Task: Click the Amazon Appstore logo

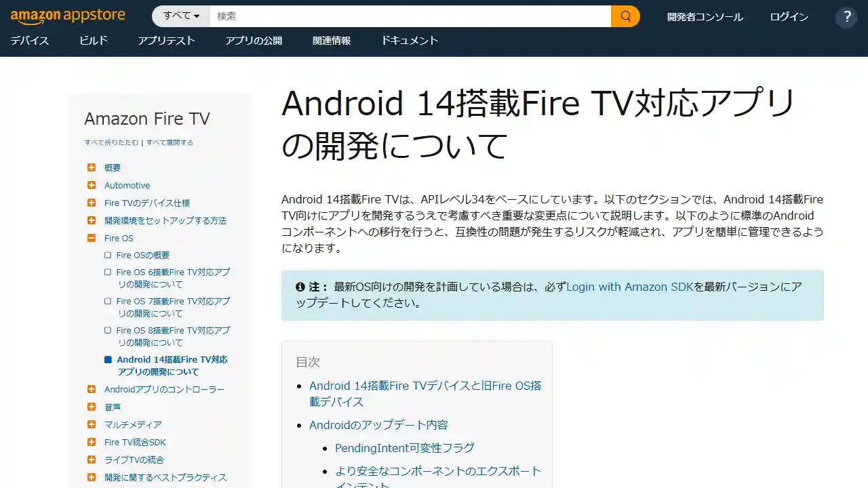Action: click(68, 15)
